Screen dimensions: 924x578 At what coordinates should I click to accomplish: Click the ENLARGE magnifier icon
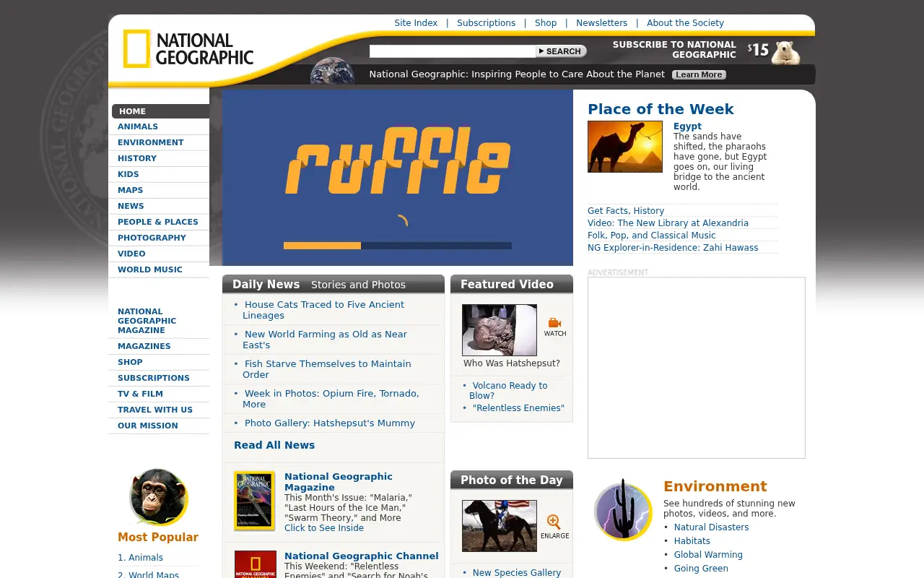554,522
